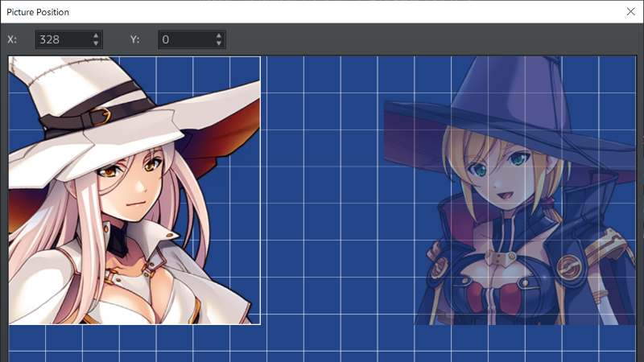The height and width of the screenshot is (362, 644).
Task: Increase the Y value with up arrow
Action: (x=219, y=35)
